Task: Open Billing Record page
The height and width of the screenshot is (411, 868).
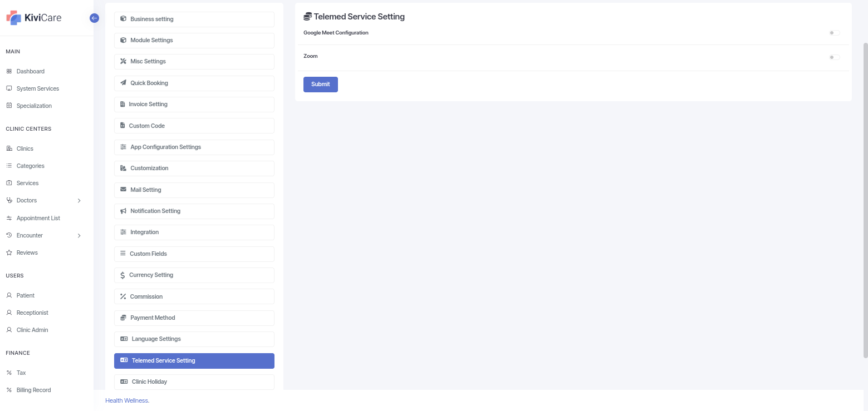Action: [34, 390]
